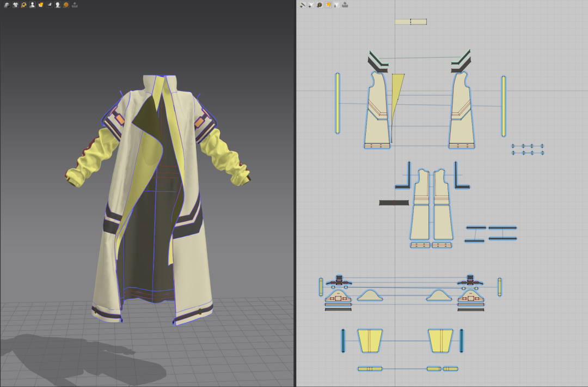Select the left teal vertical bar pattern
This screenshot has height=387, width=588.
[x=343, y=341]
